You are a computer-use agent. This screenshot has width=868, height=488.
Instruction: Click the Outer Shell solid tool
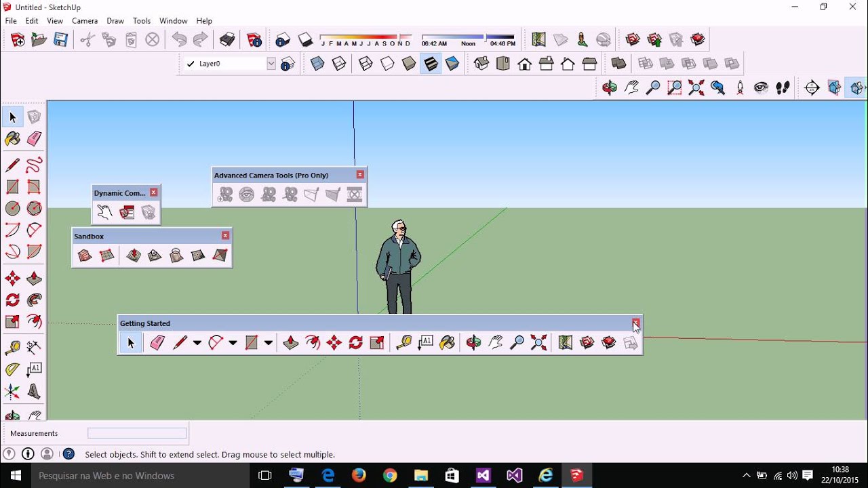[x=618, y=64]
